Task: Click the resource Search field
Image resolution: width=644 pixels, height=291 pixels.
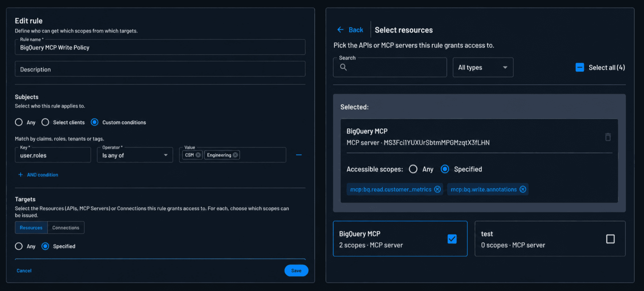Action: tap(390, 67)
